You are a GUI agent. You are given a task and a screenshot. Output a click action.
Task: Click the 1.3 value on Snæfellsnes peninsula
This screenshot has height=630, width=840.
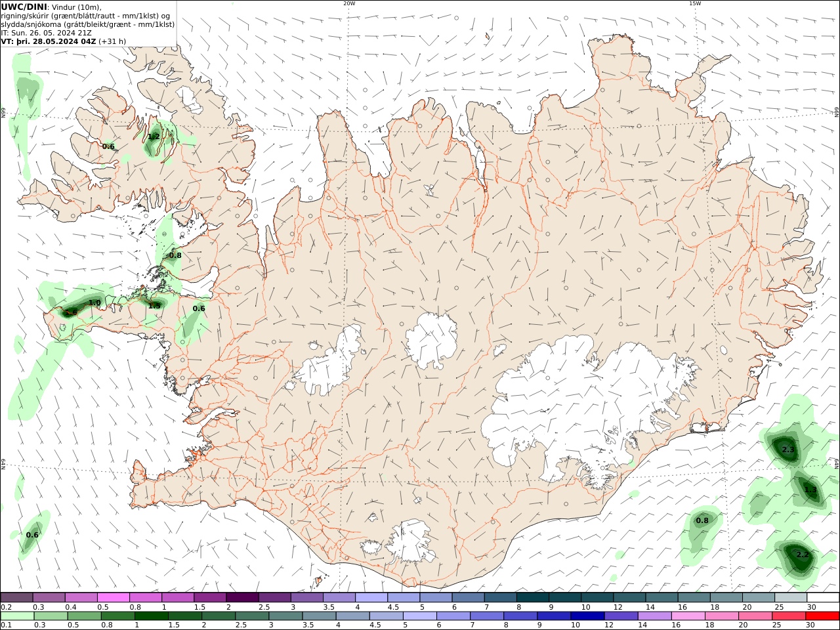click(154, 306)
